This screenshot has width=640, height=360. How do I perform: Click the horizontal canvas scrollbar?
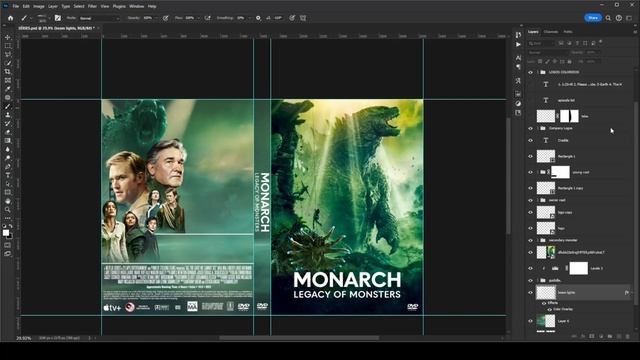click(299, 338)
